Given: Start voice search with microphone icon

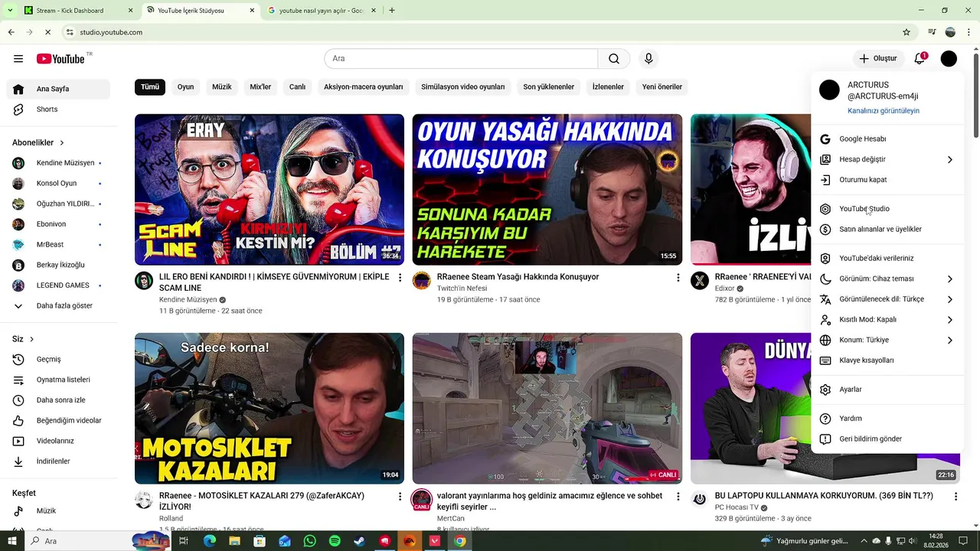Looking at the screenshot, I should [x=648, y=59].
